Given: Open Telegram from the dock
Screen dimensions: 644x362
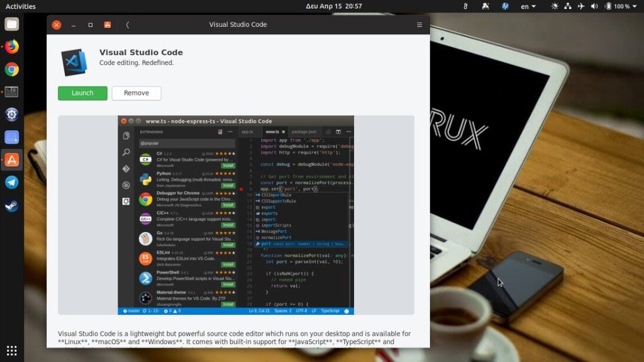Looking at the screenshot, I should click(12, 183).
